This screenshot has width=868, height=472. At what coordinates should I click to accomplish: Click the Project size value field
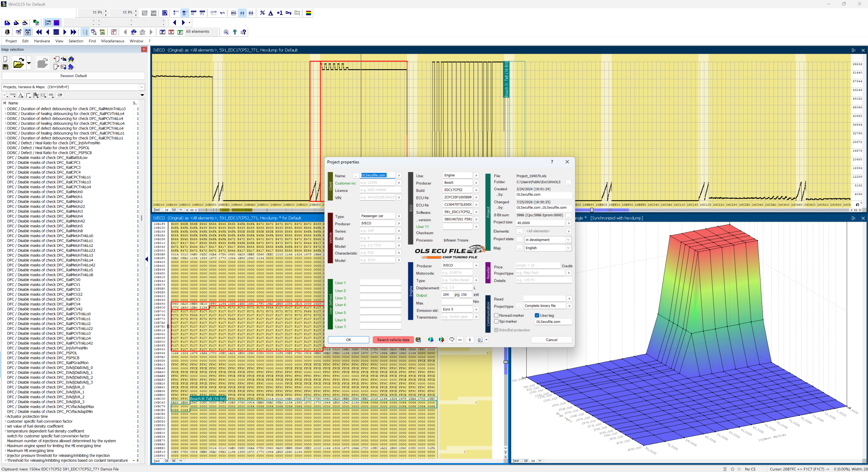pyautogui.click(x=540, y=223)
